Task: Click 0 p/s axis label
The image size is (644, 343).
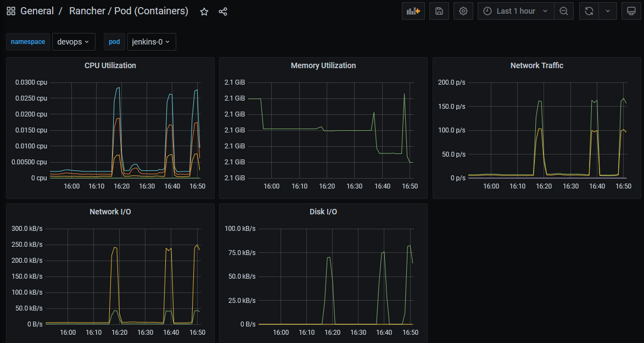Action: pyautogui.click(x=458, y=178)
